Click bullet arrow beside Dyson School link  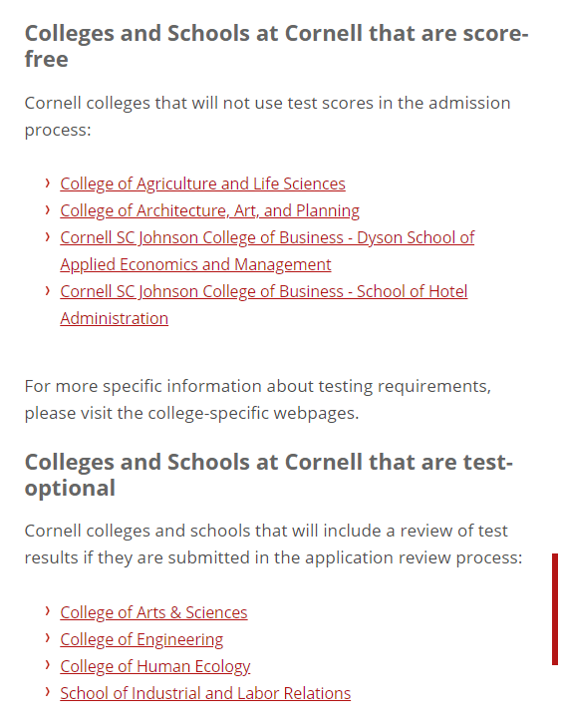48,236
